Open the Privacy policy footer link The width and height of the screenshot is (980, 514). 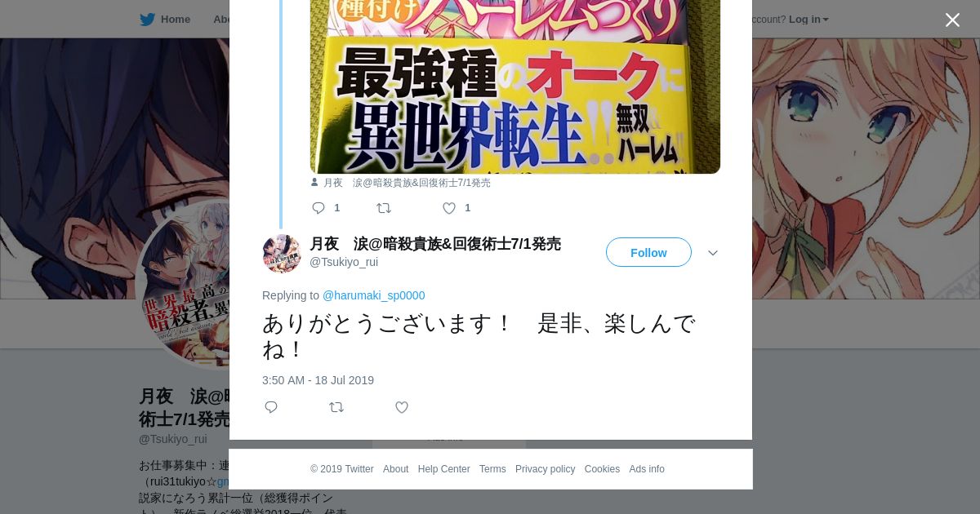point(545,469)
